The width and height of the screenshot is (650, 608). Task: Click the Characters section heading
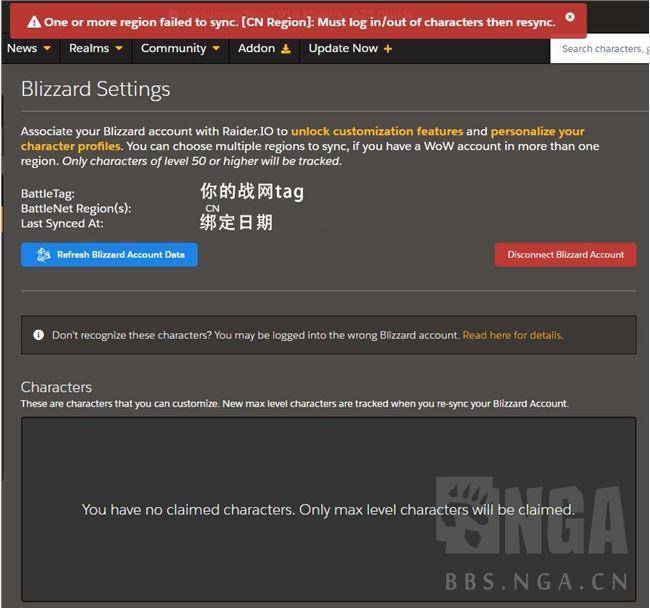(56, 387)
